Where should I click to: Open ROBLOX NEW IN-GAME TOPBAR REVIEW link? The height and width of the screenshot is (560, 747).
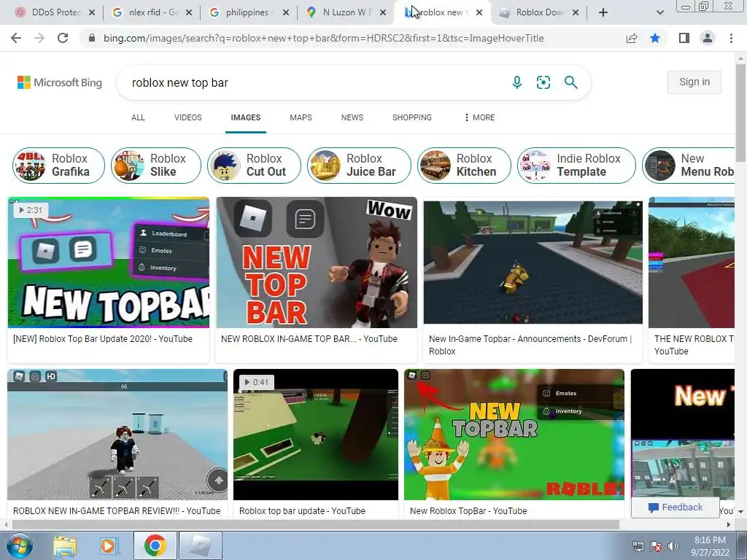[117, 510]
